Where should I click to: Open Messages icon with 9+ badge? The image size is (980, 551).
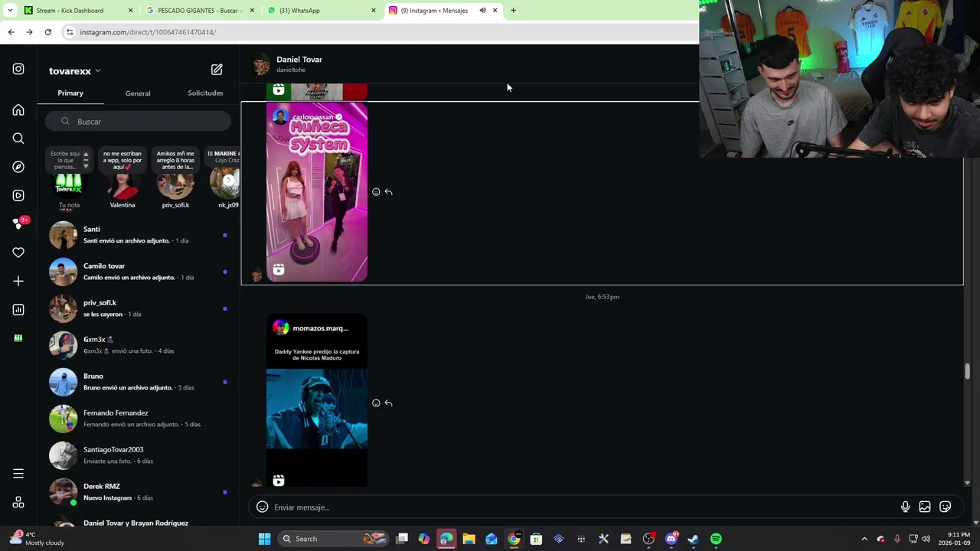[x=18, y=223]
